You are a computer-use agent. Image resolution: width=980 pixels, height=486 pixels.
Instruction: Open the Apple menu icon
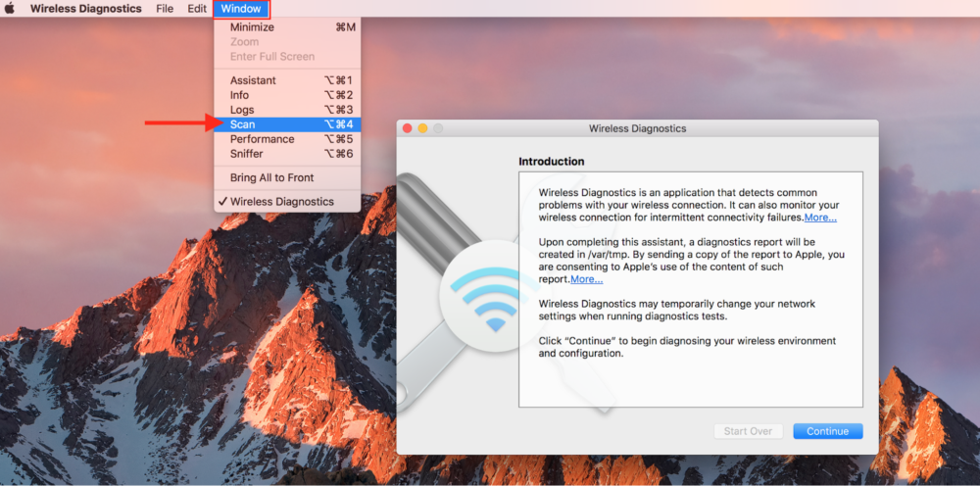[10, 9]
